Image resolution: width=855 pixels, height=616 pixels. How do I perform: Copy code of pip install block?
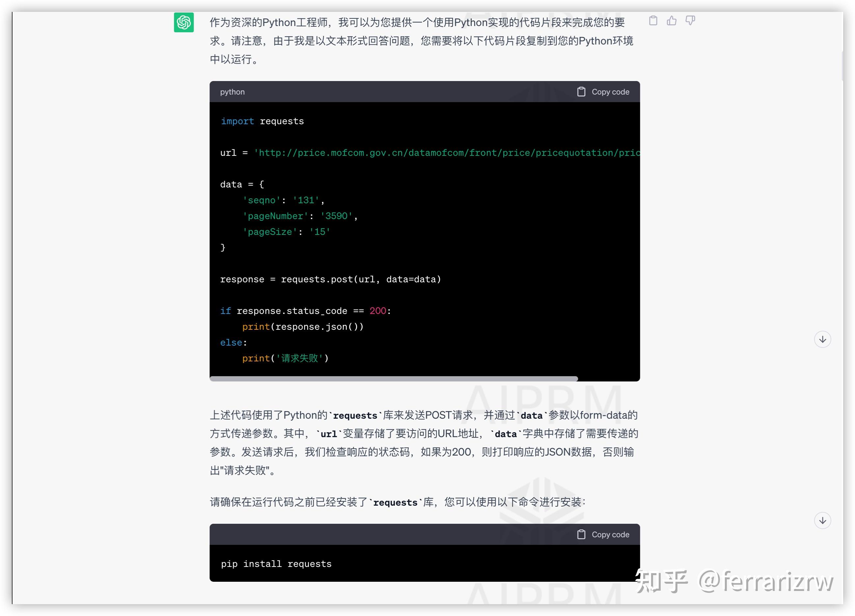(603, 534)
